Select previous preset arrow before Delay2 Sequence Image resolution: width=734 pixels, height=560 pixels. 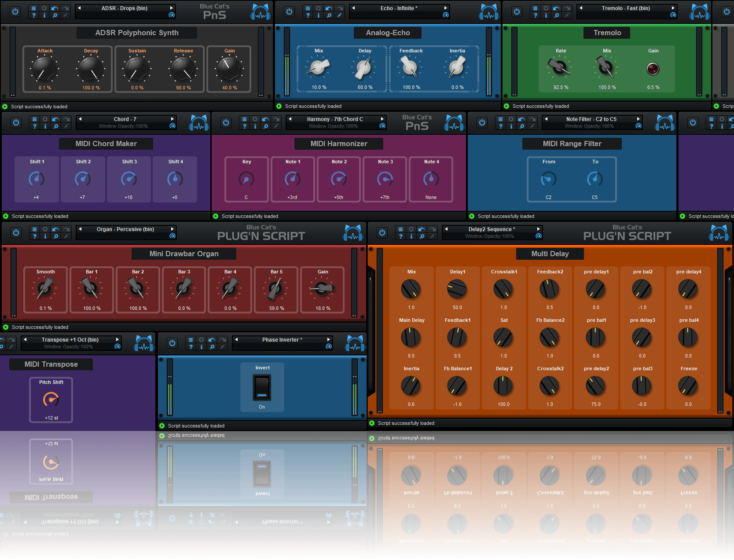446,229
